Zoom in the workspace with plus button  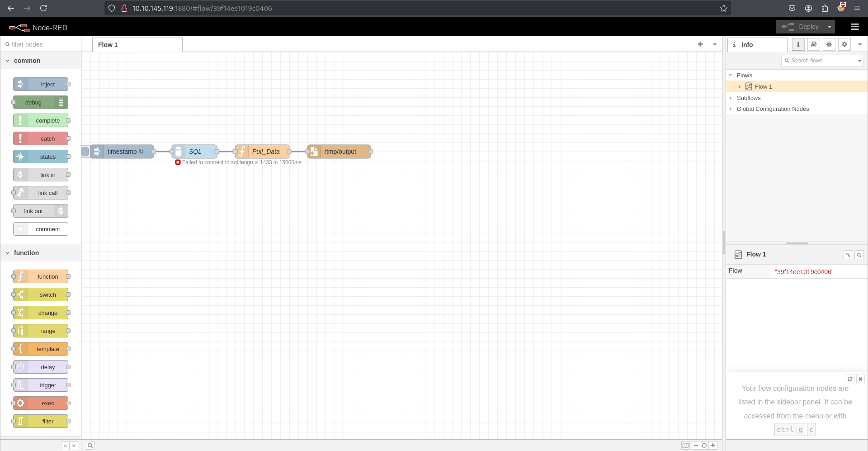point(713,446)
